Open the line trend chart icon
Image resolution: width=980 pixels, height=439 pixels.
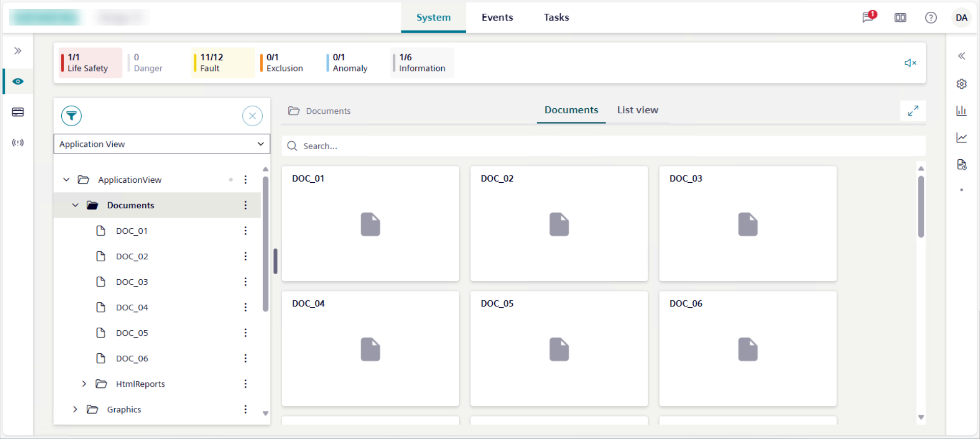[961, 138]
